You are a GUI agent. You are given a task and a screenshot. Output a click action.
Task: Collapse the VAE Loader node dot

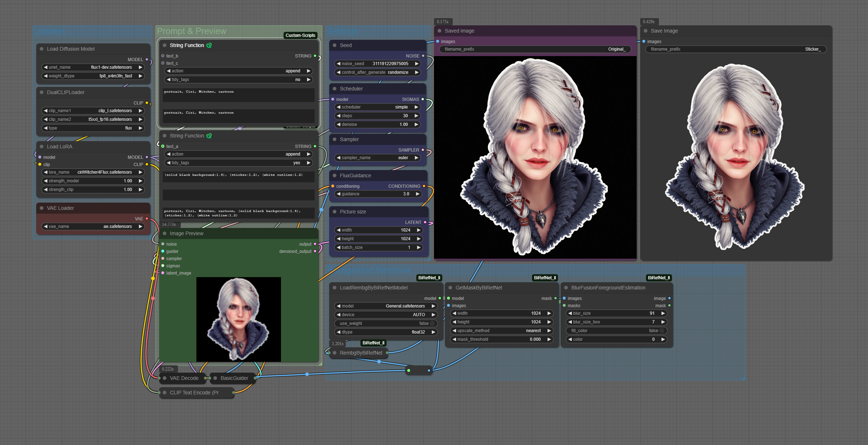(x=42, y=208)
